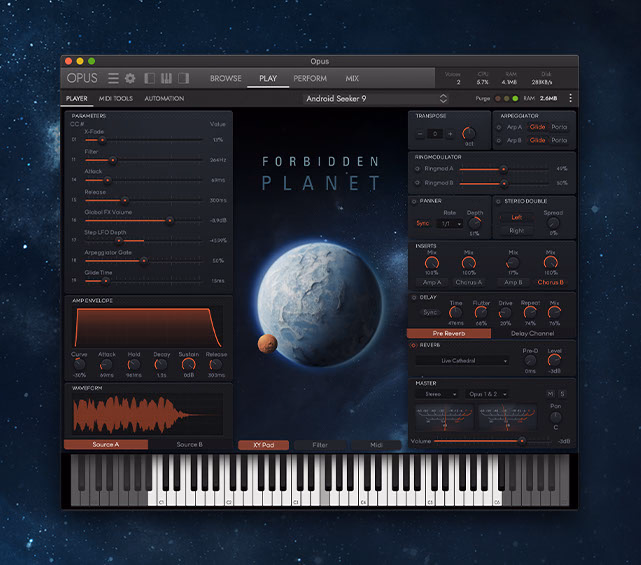Toggle the Stereo Double power button
This screenshot has height=565, width=641.
click(498, 201)
